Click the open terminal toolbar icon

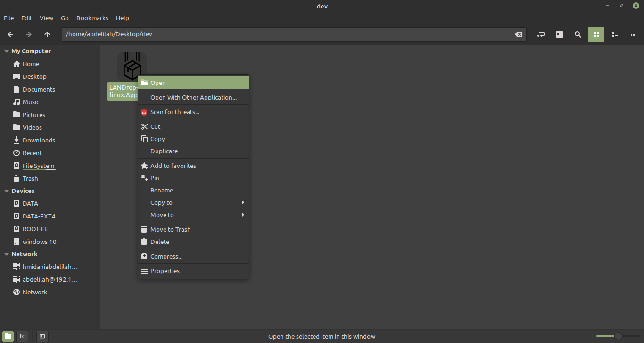pos(560,34)
